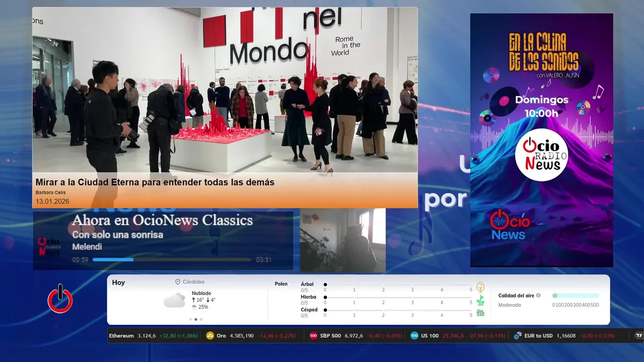Click the air quality index bar
The width and height of the screenshot is (644, 362).
pyautogui.click(x=576, y=296)
